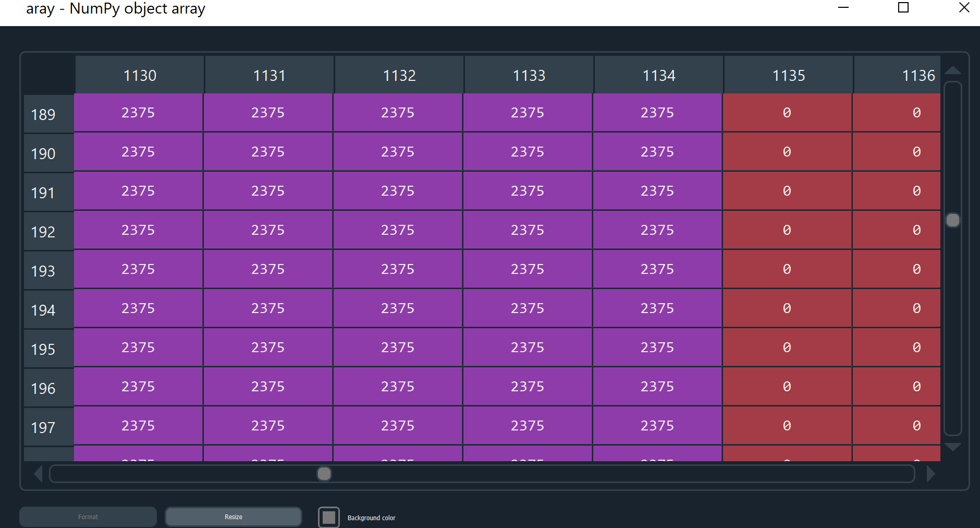The width and height of the screenshot is (980, 528).
Task: Click the vertical scrollbar handle
Action: 953,220
